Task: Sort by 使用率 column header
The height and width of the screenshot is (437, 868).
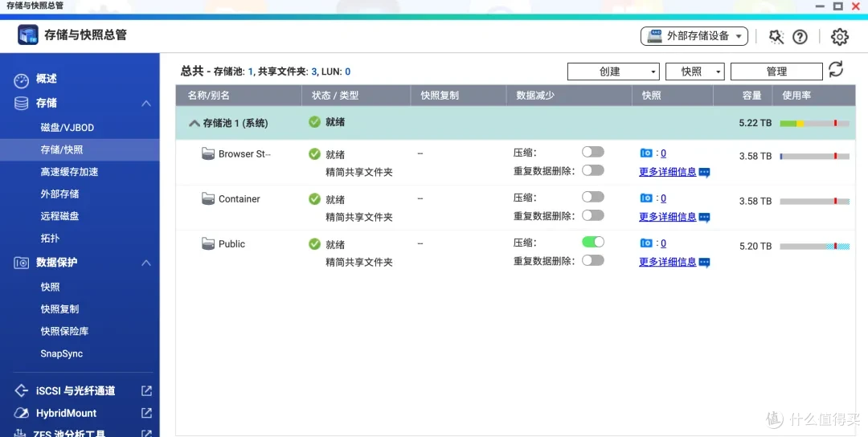Action: (813, 95)
